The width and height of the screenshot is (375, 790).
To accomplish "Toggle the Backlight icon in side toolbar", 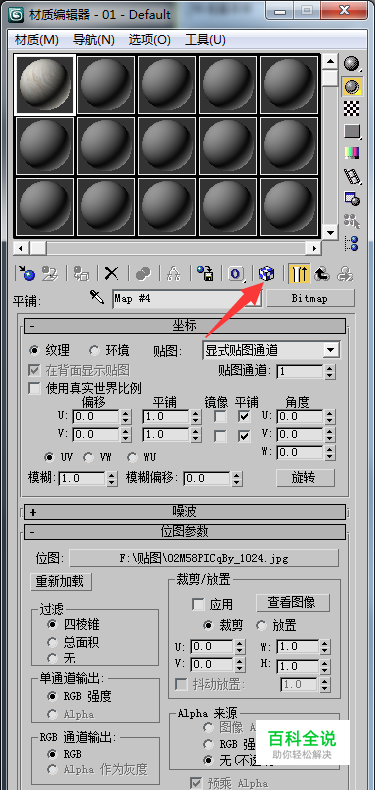I will [352, 87].
